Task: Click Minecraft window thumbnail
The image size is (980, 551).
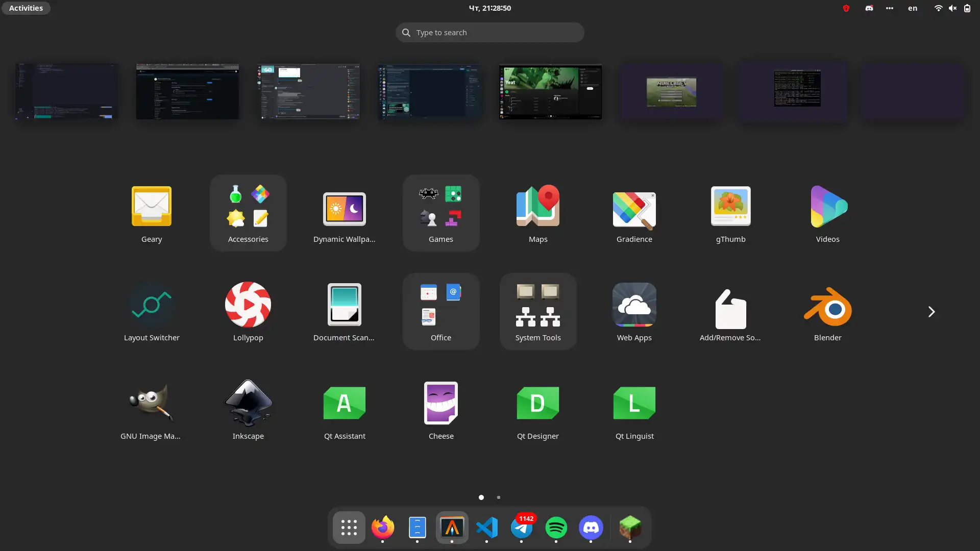Action: pos(671,91)
